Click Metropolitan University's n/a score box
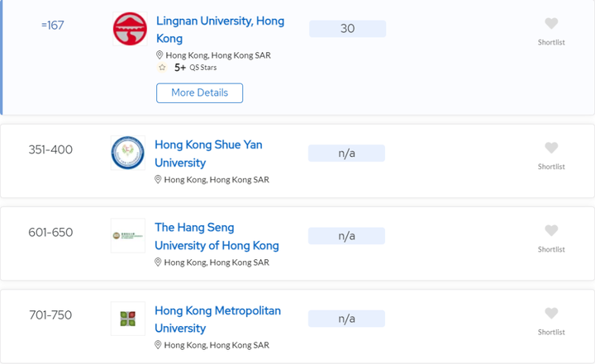 (x=346, y=319)
